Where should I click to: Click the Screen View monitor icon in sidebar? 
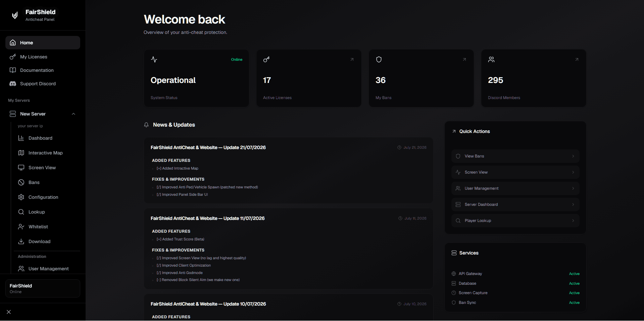(21, 168)
